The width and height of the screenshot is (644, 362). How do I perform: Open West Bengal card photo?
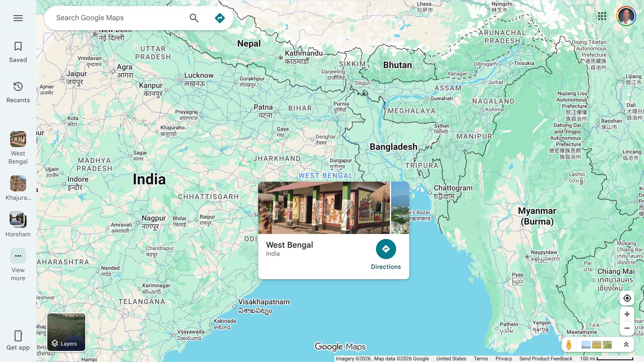(324, 208)
